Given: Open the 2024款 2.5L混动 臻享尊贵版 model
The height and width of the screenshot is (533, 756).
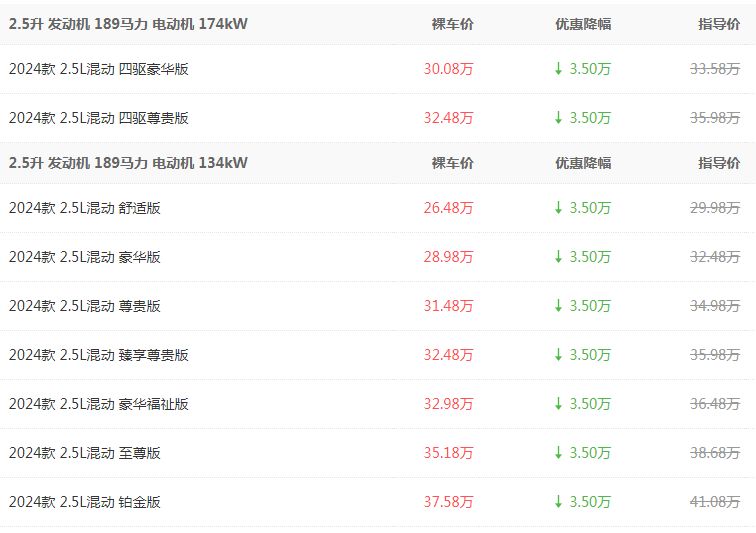Looking at the screenshot, I should pos(98,355).
